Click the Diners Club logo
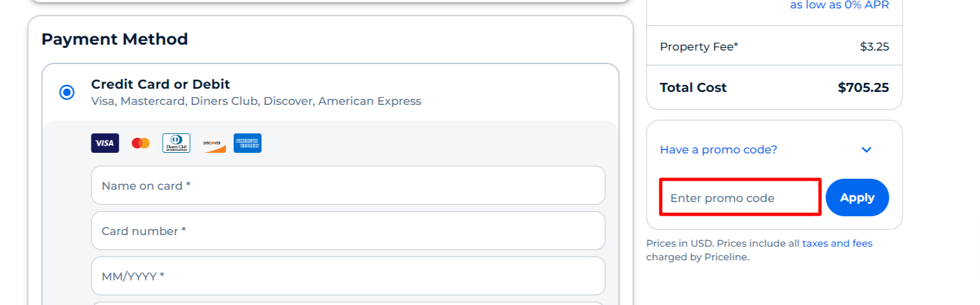This screenshot has height=305, width=980. tap(176, 143)
